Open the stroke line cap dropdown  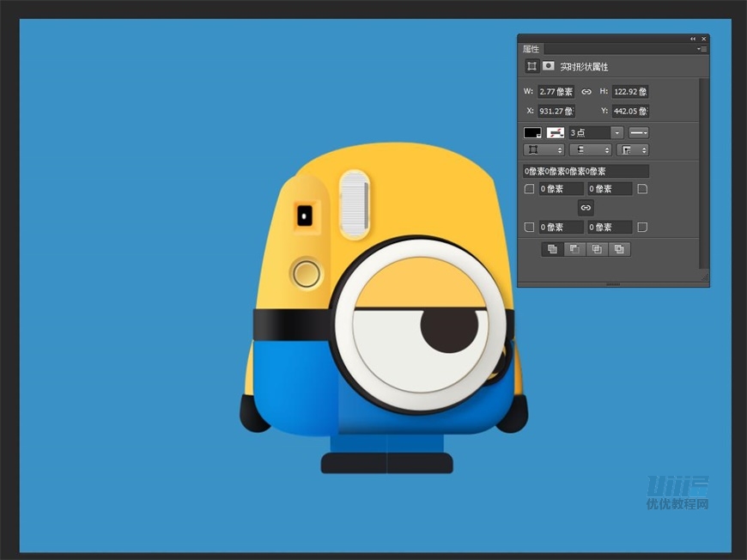[x=590, y=150]
